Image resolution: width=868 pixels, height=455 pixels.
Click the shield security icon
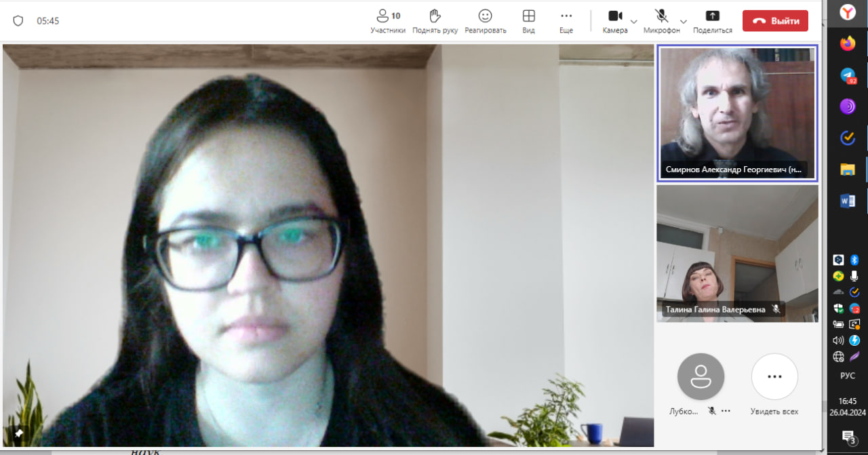[18, 21]
